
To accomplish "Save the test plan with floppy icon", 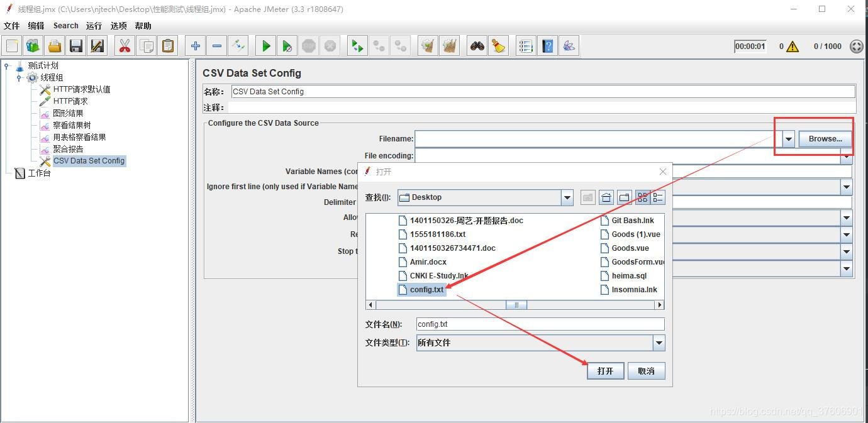I will pos(76,46).
